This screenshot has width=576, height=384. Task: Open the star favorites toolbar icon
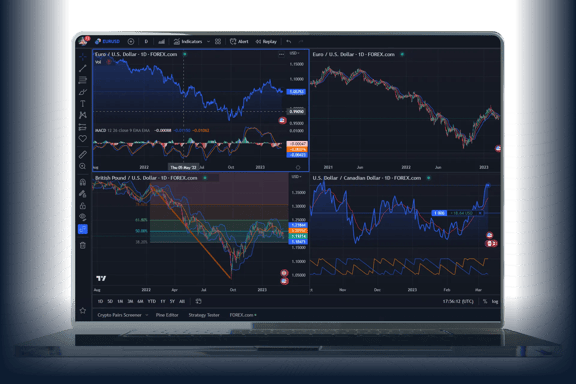click(x=83, y=311)
